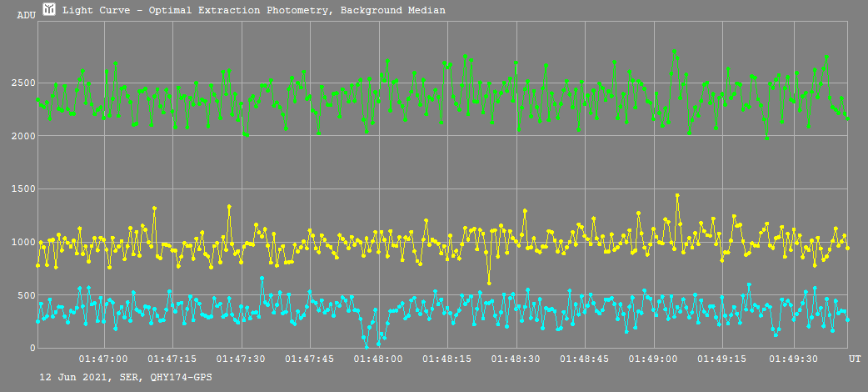Image resolution: width=868 pixels, height=392 pixels.
Task: Select the 01:47:00 time axis label
Action: tap(103, 359)
